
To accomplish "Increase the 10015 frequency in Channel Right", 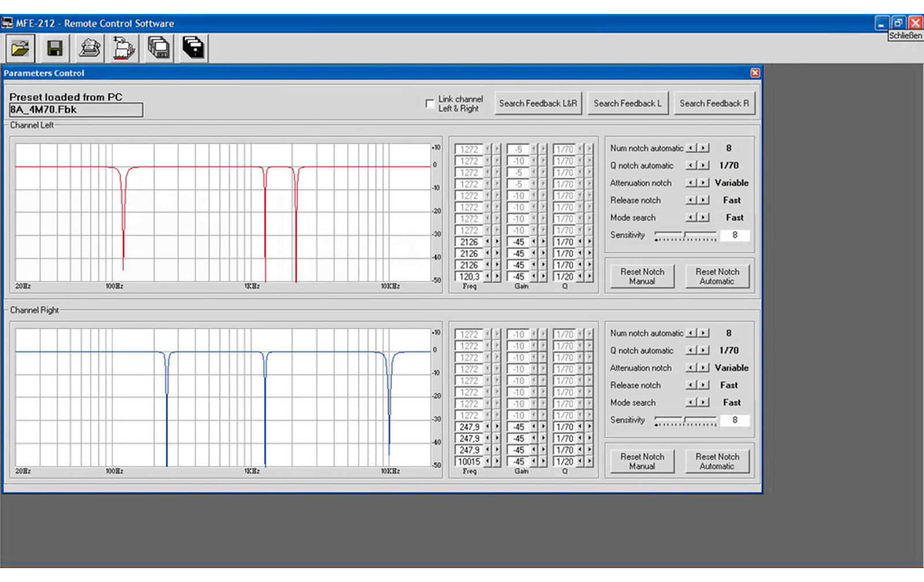I will [x=497, y=461].
